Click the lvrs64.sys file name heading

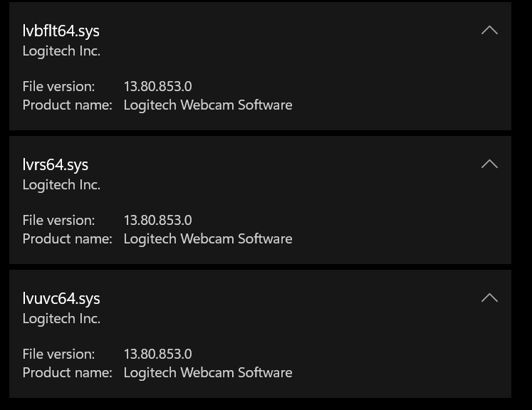[x=56, y=164]
